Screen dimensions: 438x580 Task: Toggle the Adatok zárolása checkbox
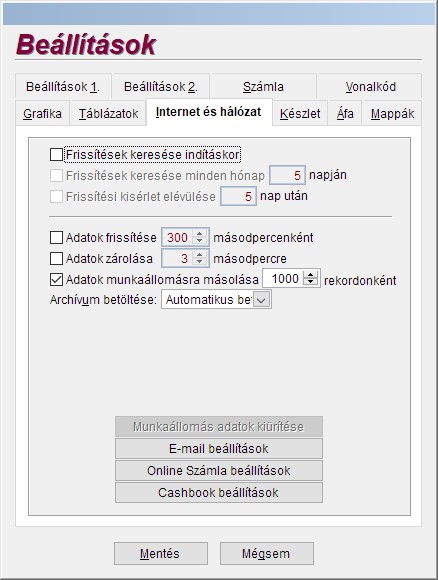[56, 259]
